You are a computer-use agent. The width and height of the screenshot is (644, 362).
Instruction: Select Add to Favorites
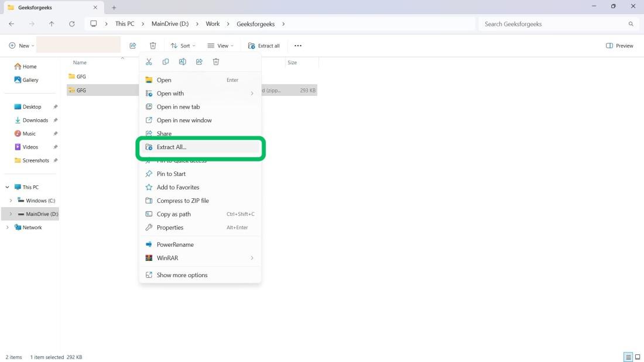(x=200, y=187)
